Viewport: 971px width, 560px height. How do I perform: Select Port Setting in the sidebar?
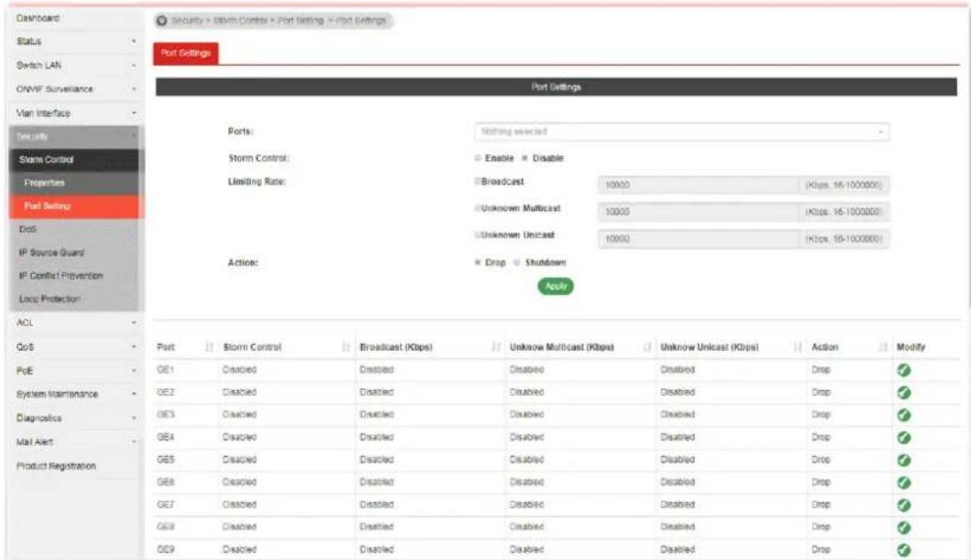pos(77,206)
